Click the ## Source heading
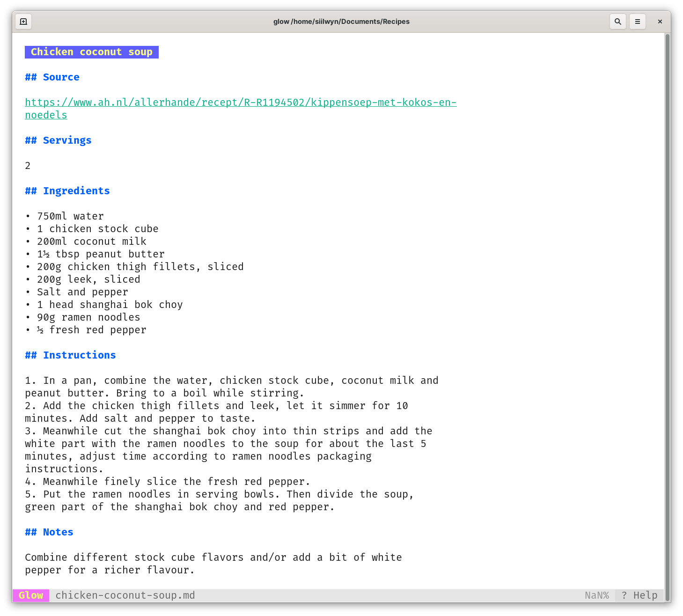This screenshot has height=616, width=683. pyautogui.click(x=52, y=77)
